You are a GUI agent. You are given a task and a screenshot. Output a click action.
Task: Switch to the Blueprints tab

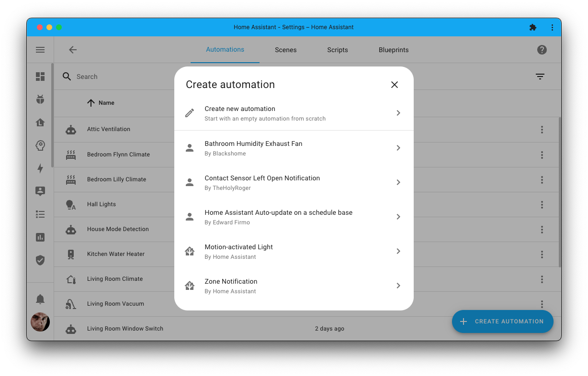pyautogui.click(x=393, y=50)
